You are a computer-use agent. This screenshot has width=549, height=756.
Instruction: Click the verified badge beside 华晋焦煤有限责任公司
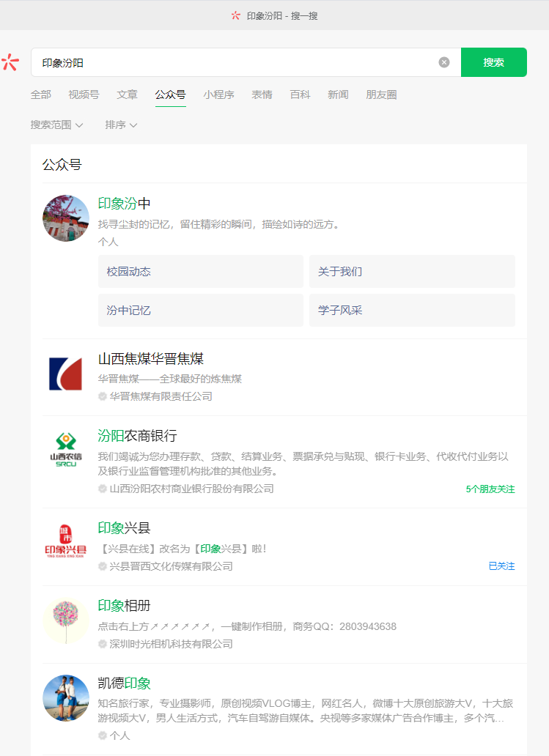[x=103, y=396]
